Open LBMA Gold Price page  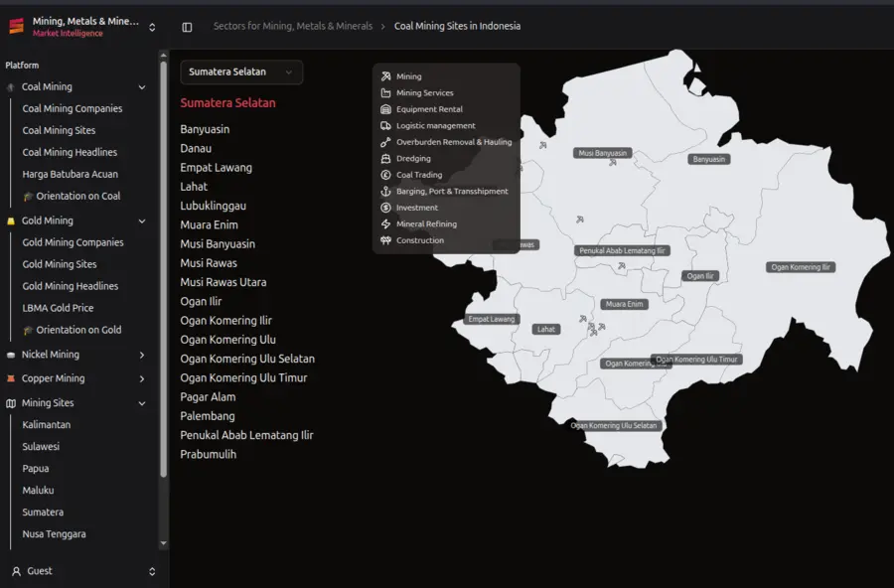pyautogui.click(x=58, y=308)
